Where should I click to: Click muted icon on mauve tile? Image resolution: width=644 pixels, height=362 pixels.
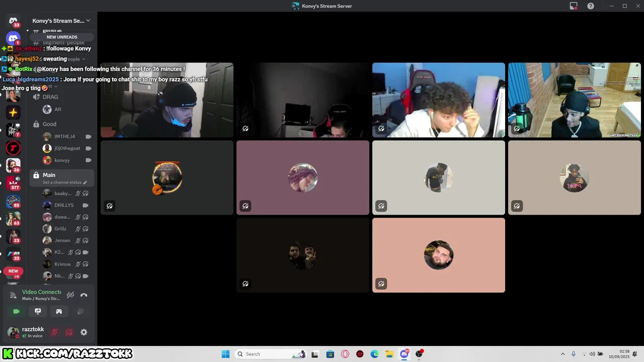[246, 206]
